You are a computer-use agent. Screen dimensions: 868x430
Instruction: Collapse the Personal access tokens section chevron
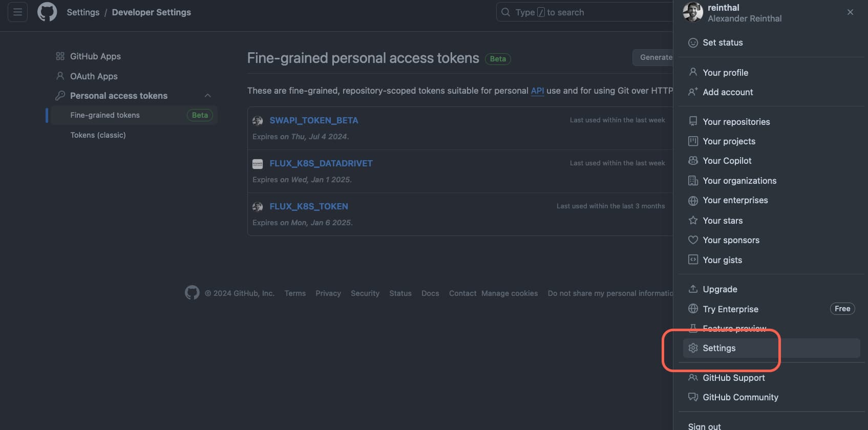(207, 96)
